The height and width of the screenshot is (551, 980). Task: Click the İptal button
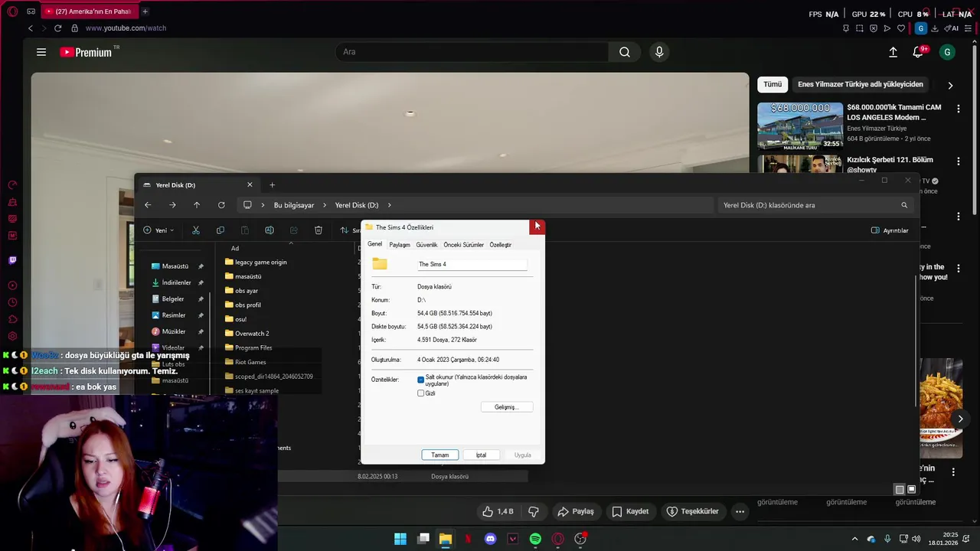[x=481, y=455]
